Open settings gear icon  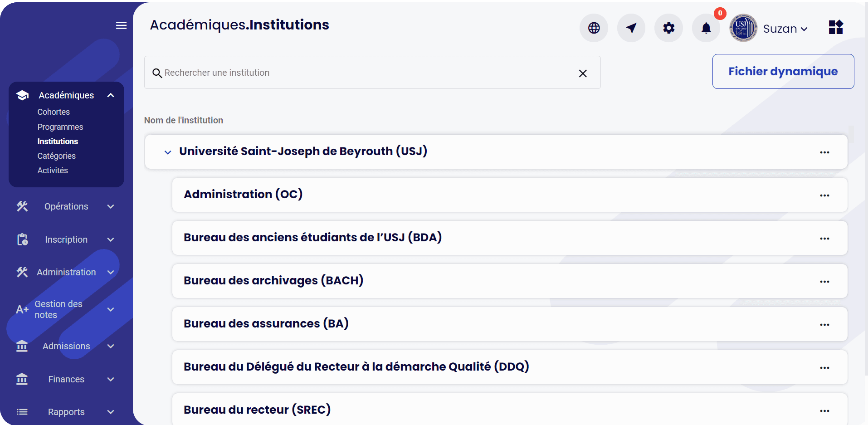[x=668, y=28]
